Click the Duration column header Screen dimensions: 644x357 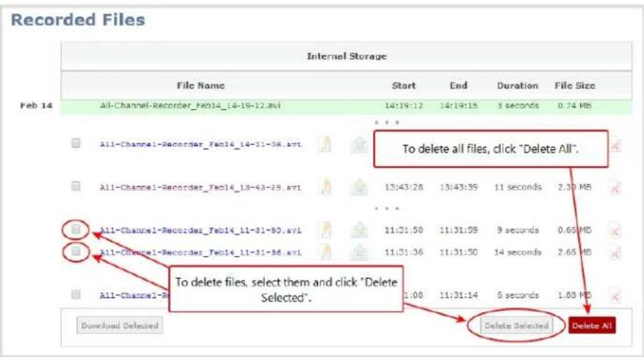pyautogui.click(x=518, y=86)
